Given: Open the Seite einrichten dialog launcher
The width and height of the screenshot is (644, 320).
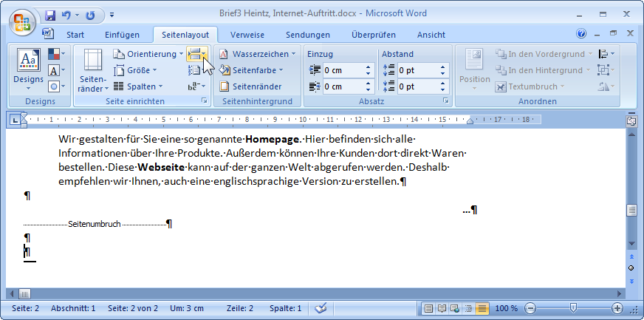Looking at the screenshot, I should point(205,101).
